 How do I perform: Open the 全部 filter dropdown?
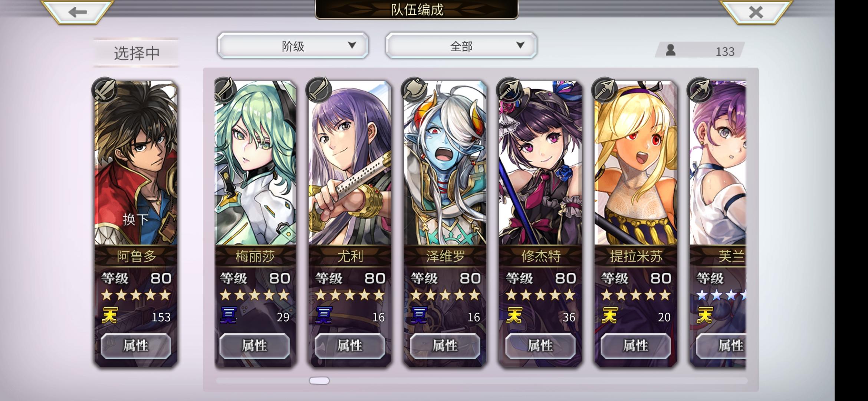(461, 46)
